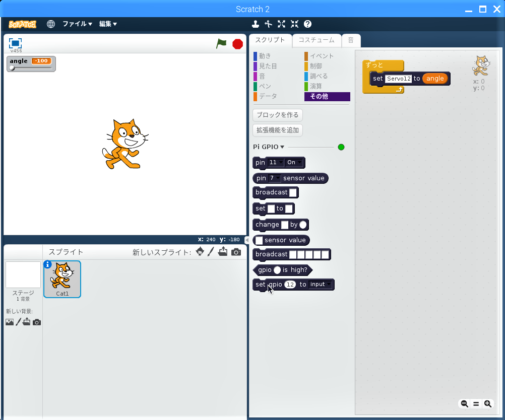
Task: Select the 制御 block category
Action: 316,66
